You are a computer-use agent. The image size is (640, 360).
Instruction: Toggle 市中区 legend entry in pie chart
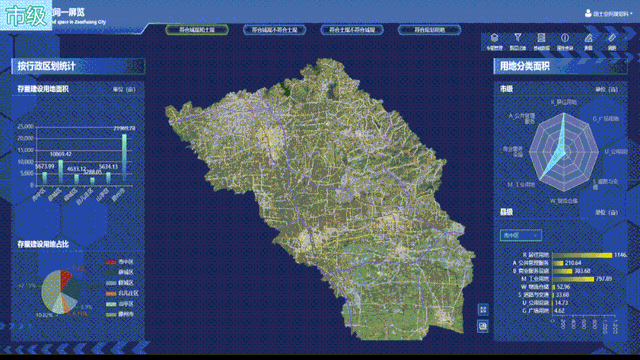[x=120, y=262]
